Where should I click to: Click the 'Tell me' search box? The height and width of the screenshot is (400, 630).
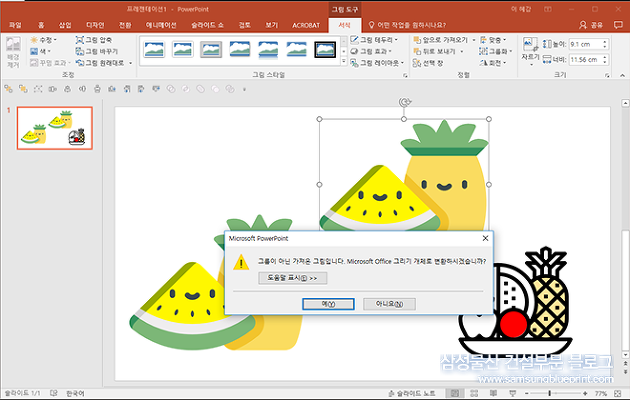(407, 25)
